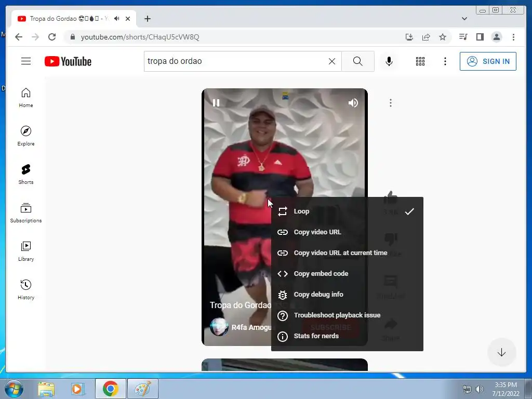The width and height of the screenshot is (532, 399).
Task: Open network icon in system tray
Action: [467, 389]
